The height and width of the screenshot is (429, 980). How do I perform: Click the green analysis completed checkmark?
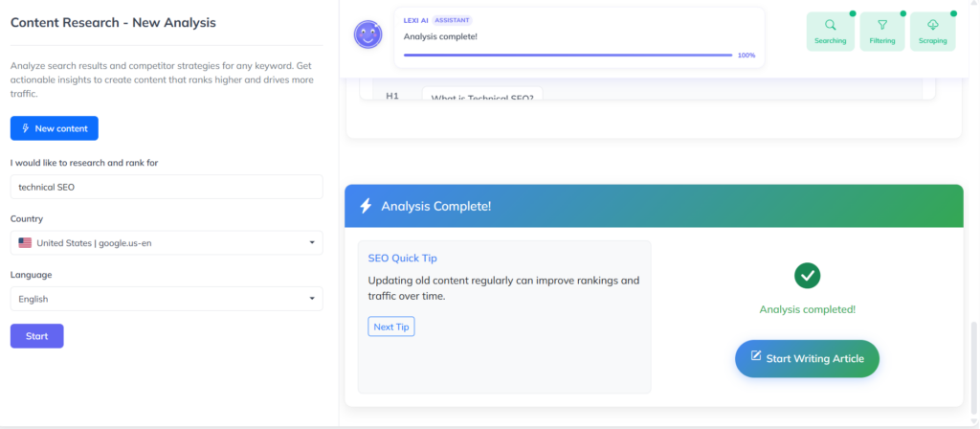coord(807,276)
